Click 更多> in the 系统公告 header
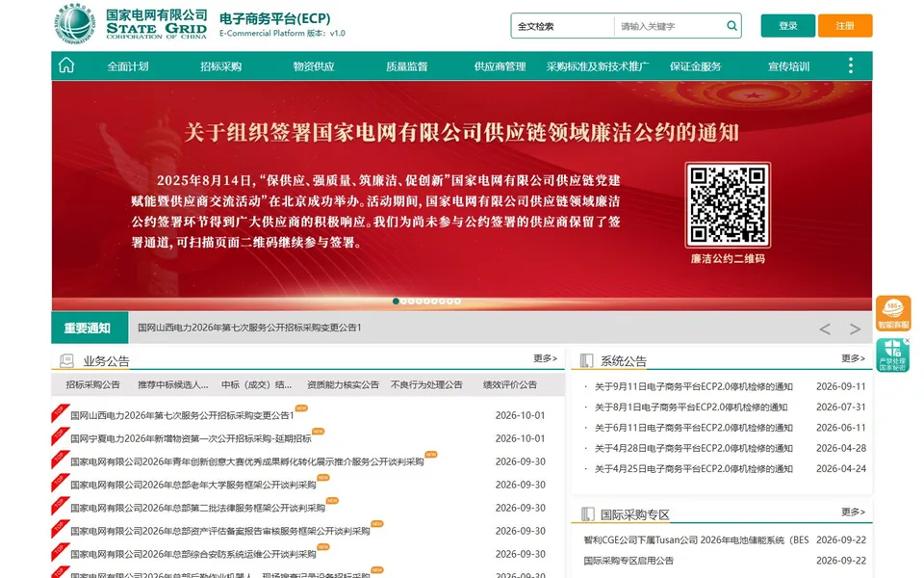The height and width of the screenshot is (578, 924). pyautogui.click(x=854, y=358)
